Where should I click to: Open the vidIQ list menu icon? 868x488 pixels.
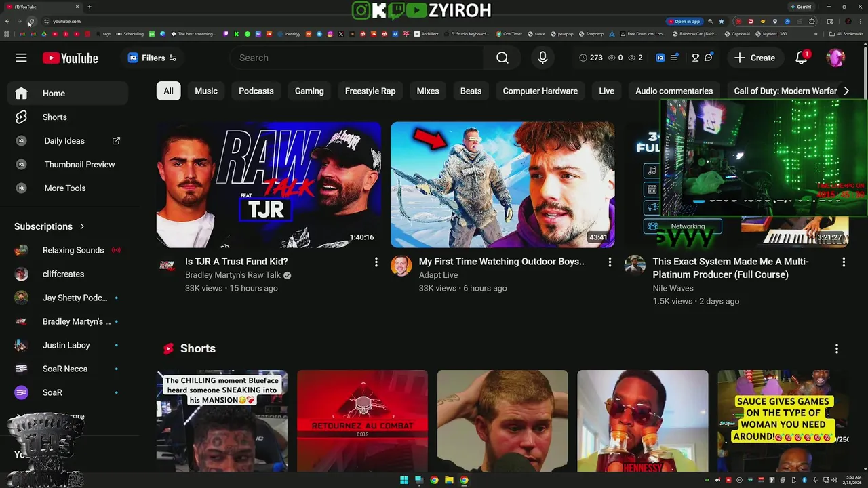(x=674, y=58)
